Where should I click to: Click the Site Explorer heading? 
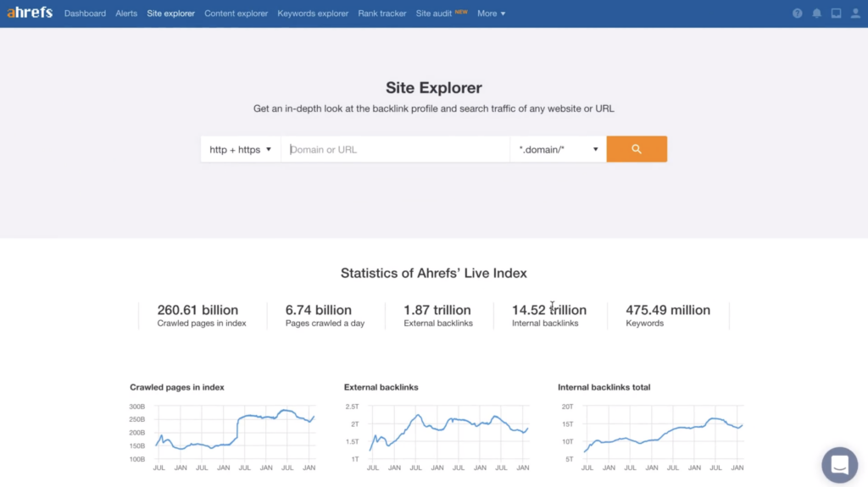coord(434,87)
